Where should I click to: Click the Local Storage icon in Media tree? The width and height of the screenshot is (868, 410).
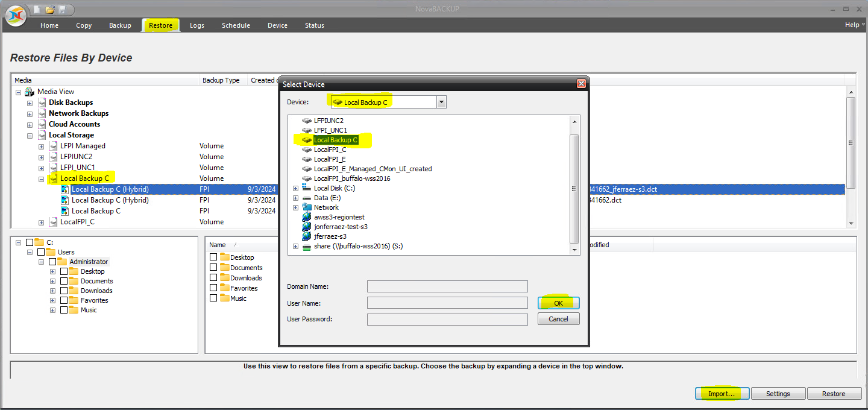[42, 135]
